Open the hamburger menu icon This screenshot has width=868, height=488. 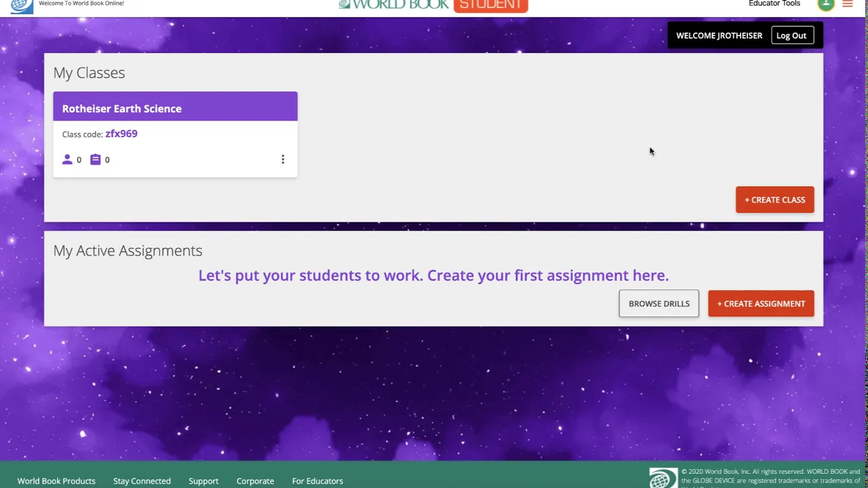(848, 4)
